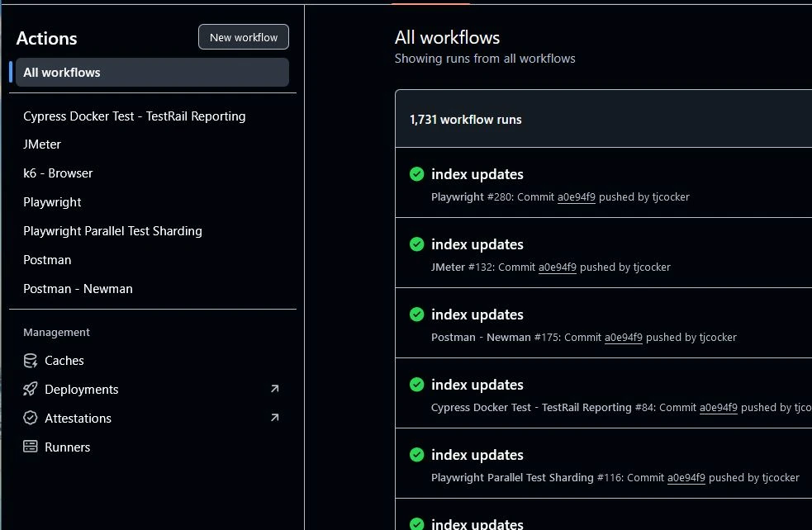The width and height of the screenshot is (812, 530).
Task: Open Cypress Docker Test - TestRail Reporting workflow
Action: coord(135,116)
